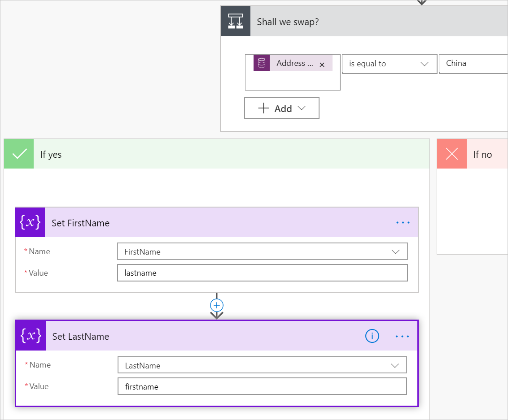
Task: Click the info icon on Set LastName
Action: (x=372, y=336)
